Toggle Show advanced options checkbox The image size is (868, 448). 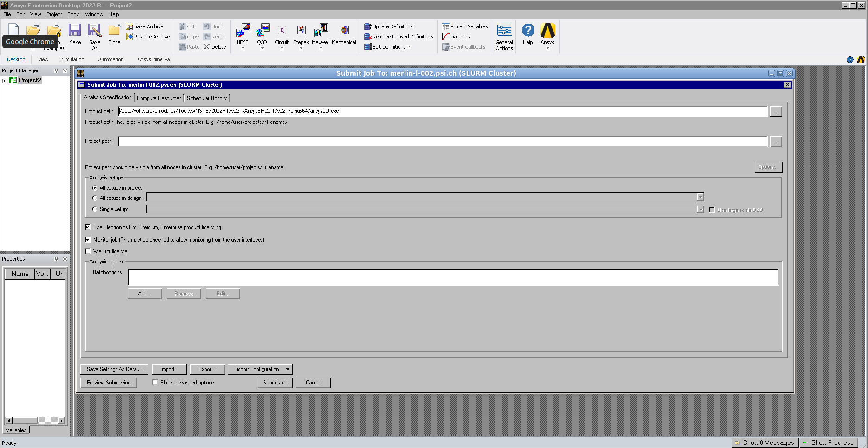click(155, 383)
